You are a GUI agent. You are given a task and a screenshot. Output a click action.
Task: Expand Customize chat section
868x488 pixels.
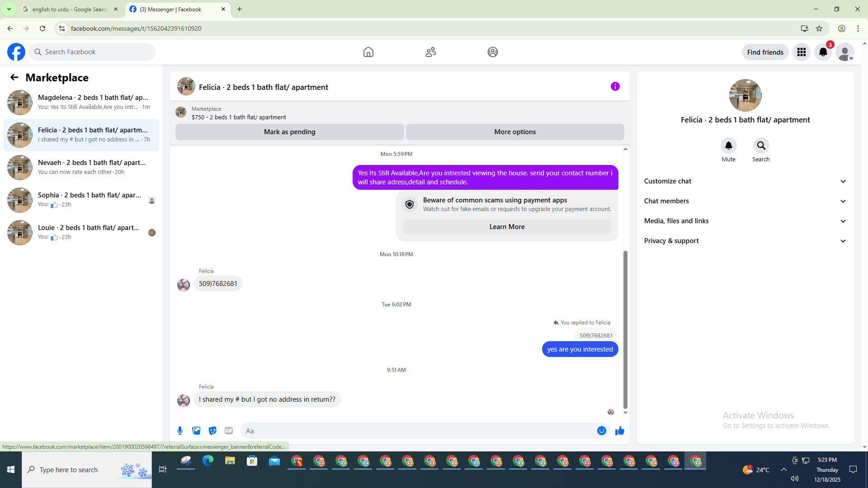click(x=745, y=181)
